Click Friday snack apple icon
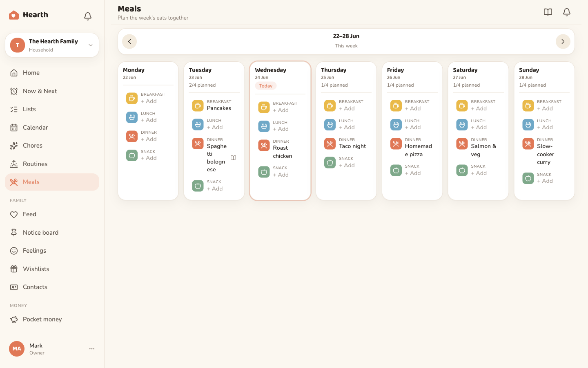This screenshot has width=588, height=368. click(396, 170)
